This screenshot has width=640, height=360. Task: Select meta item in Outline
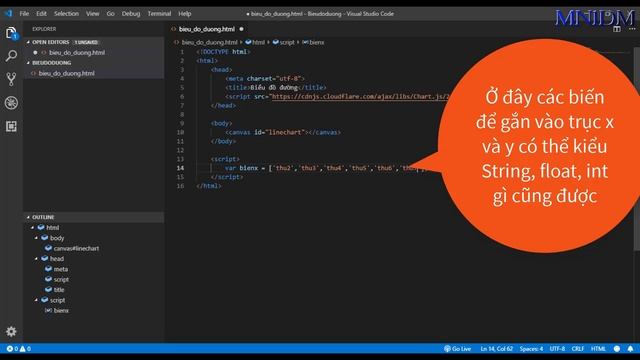point(60,269)
